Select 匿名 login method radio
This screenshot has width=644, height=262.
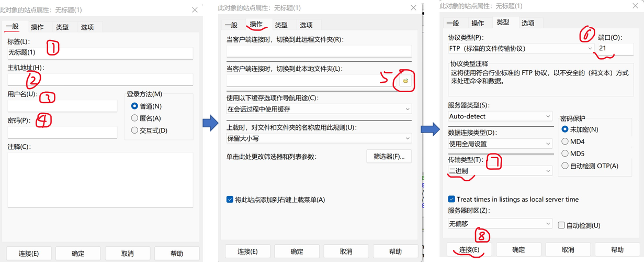135,118
